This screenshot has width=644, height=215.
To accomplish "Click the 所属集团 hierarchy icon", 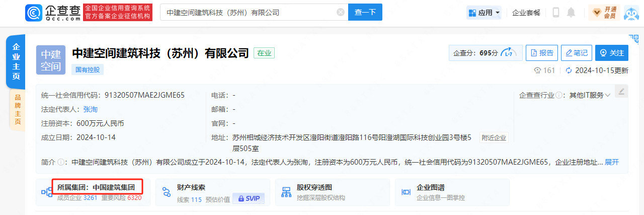I will pos(47,192).
